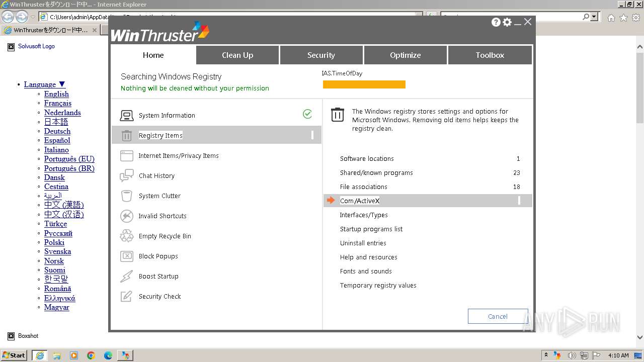This screenshot has width=644, height=362.
Task: Select Shared/known programs row
Action: pyautogui.click(x=428, y=173)
